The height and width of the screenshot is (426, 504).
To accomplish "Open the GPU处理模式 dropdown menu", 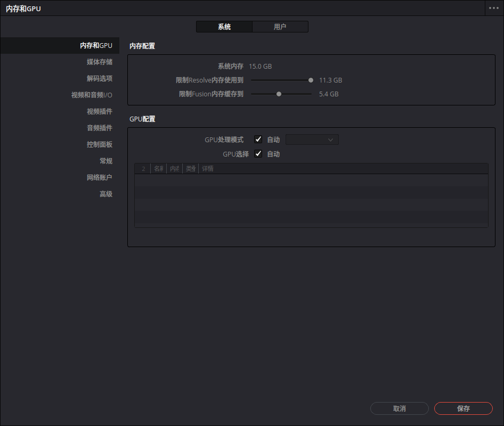I will (312, 139).
